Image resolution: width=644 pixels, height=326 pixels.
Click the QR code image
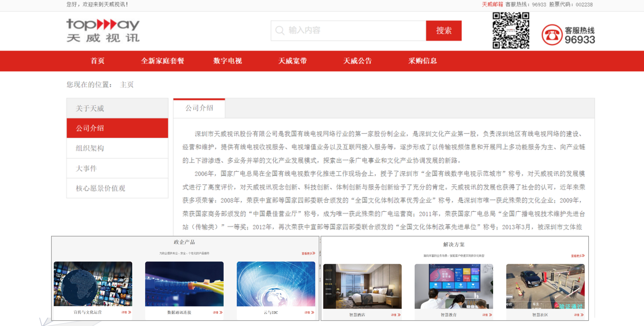(x=511, y=30)
